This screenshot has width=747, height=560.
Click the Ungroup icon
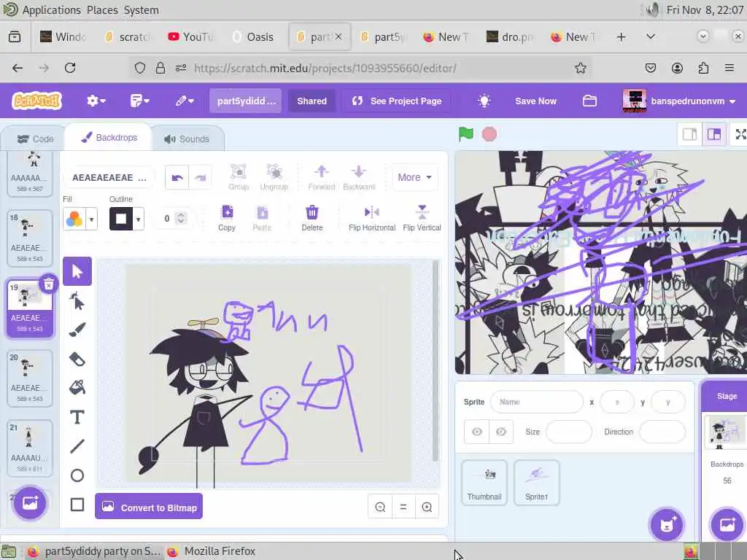[274, 177]
